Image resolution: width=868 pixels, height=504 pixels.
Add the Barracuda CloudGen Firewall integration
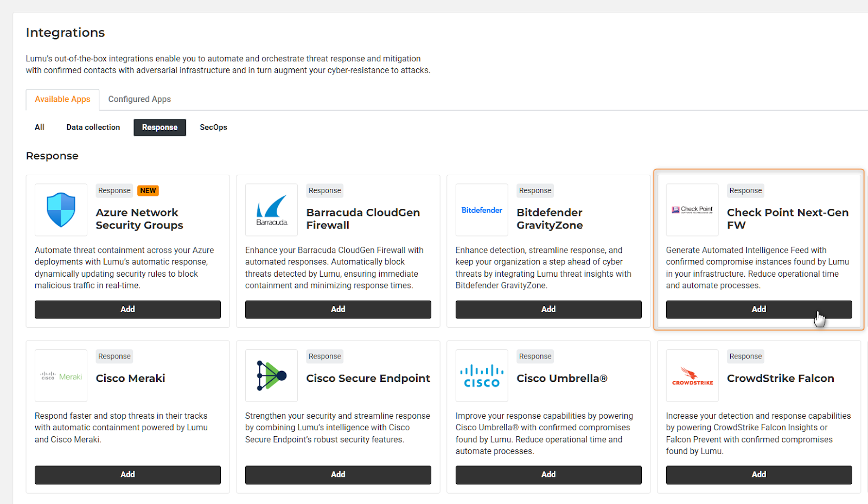[338, 309]
